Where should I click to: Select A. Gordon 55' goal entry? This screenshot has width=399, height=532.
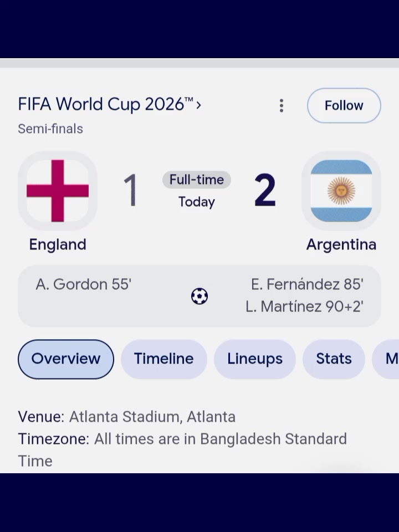coord(84,284)
